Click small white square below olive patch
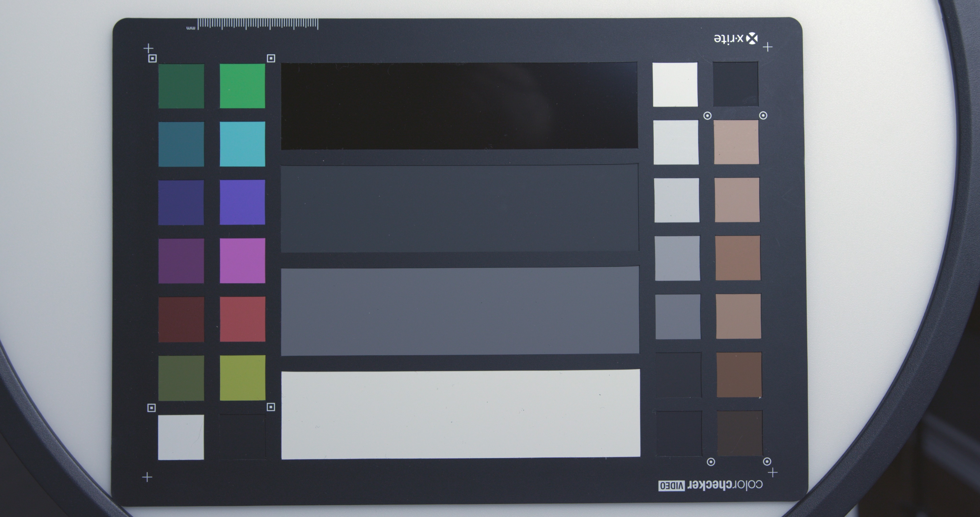 click(x=181, y=438)
